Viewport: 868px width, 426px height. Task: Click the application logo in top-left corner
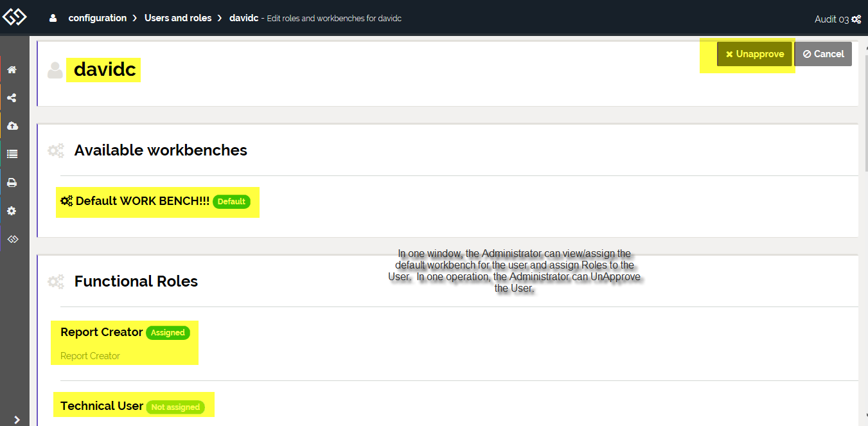click(15, 17)
